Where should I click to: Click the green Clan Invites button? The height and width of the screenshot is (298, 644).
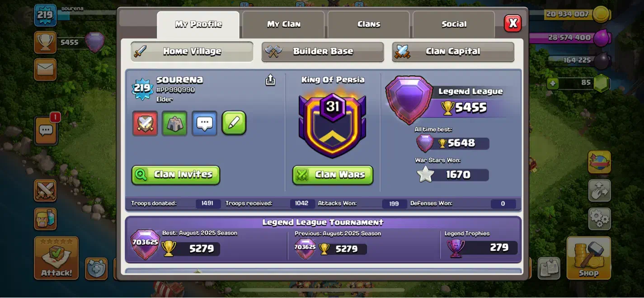[x=176, y=175]
